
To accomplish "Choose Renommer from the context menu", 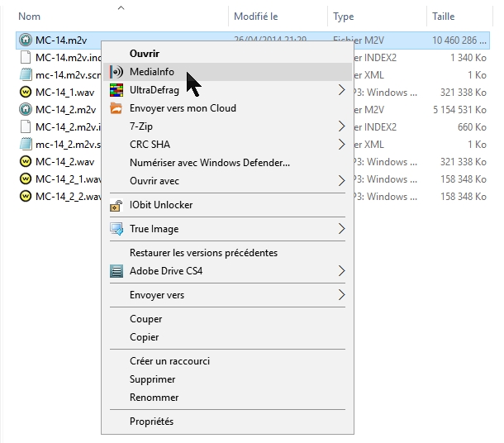I will tap(154, 398).
